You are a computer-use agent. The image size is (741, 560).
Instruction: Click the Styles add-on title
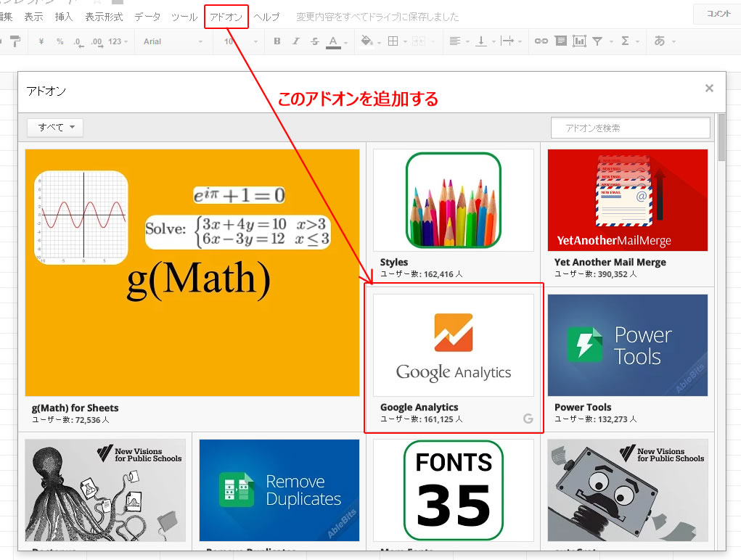coord(394,262)
